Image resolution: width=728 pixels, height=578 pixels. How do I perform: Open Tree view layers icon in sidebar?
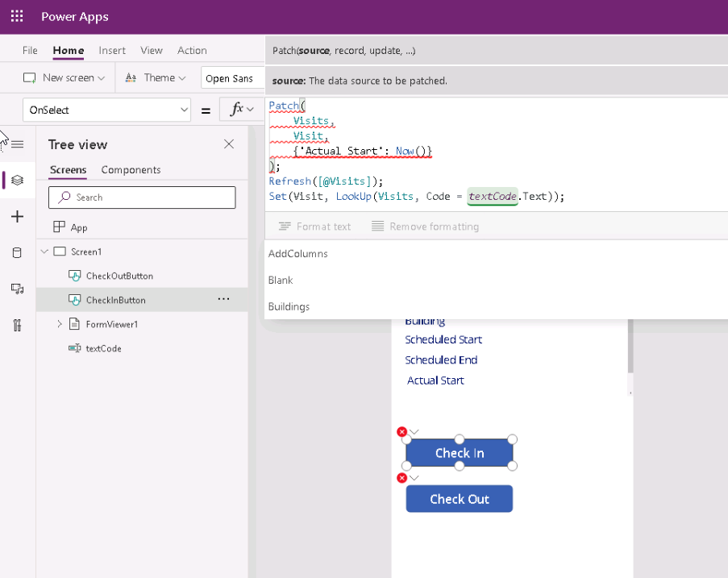[x=17, y=180]
